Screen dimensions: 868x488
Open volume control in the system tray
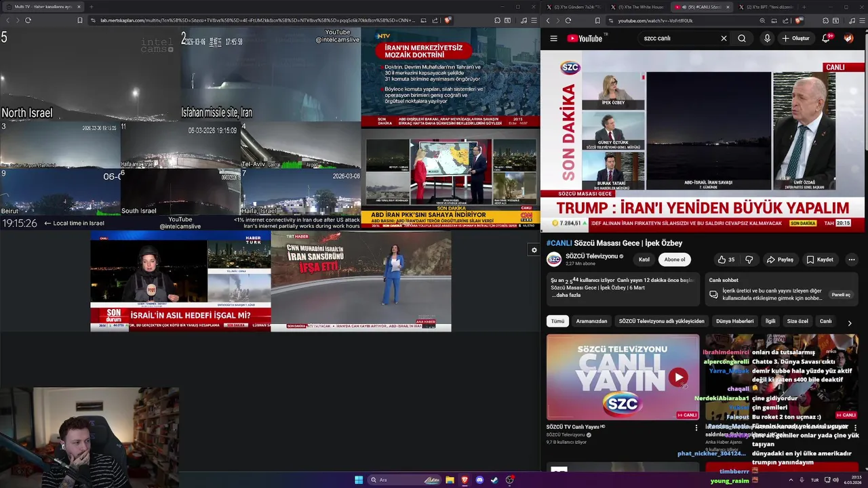point(835,480)
